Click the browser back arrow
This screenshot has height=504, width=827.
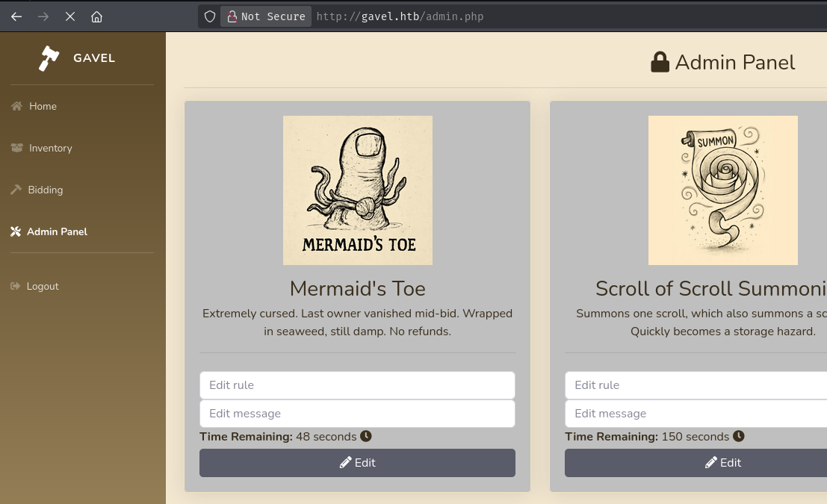click(x=16, y=16)
